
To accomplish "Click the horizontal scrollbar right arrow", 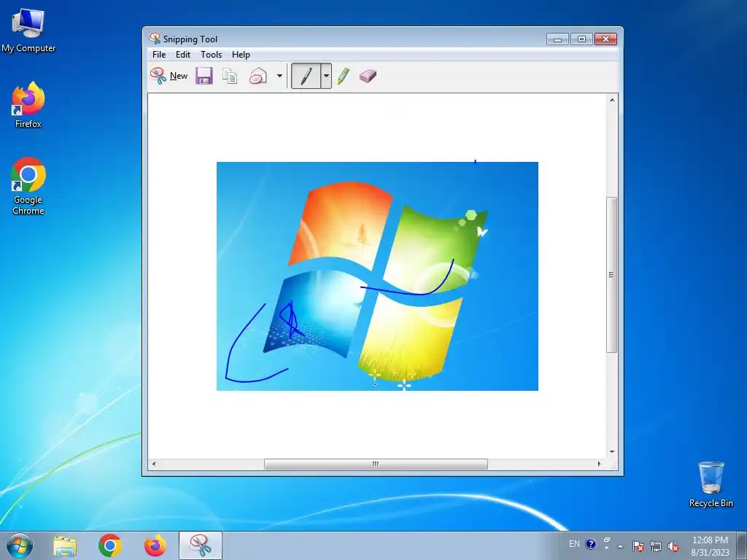I will click(600, 464).
